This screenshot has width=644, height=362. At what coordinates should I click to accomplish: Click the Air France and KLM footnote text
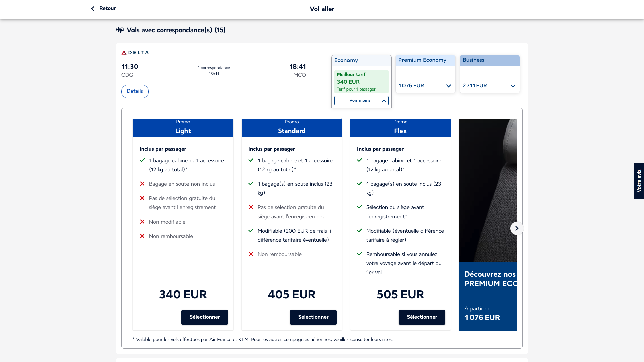click(x=263, y=340)
